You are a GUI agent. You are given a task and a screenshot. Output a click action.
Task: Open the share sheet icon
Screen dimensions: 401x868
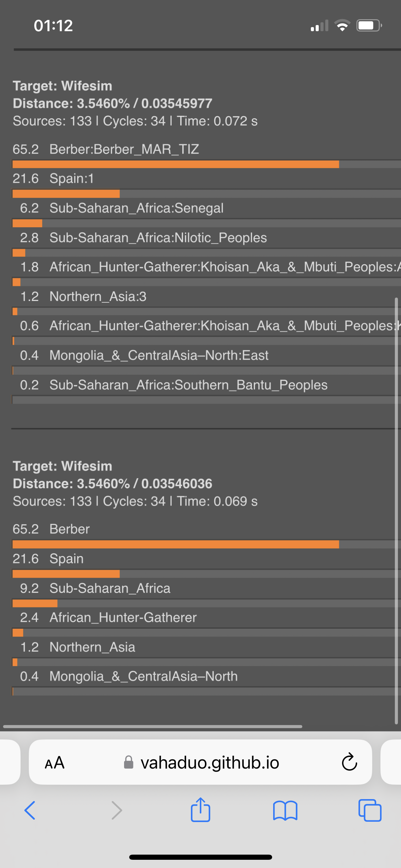click(200, 809)
